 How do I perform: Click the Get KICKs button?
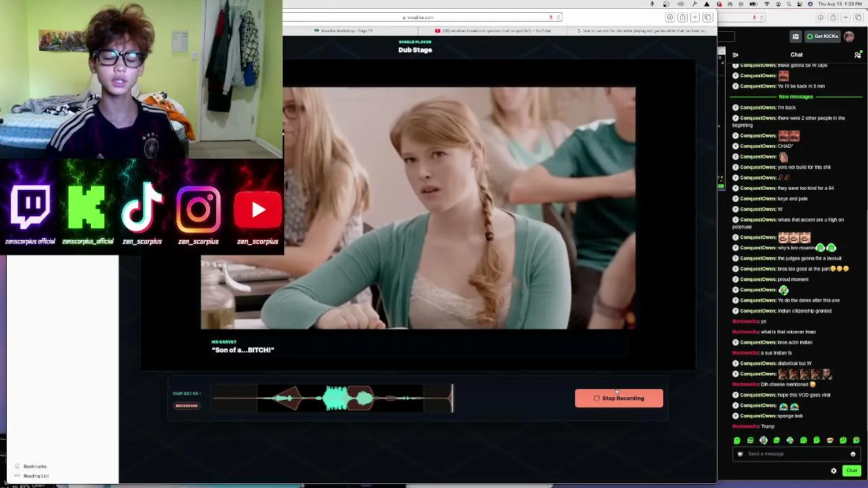(x=822, y=37)
